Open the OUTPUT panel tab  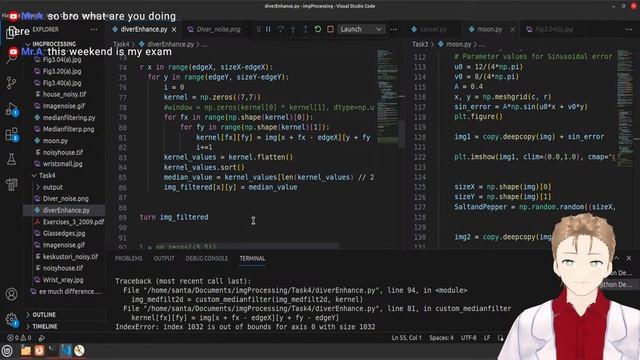(x=164, y=258)
